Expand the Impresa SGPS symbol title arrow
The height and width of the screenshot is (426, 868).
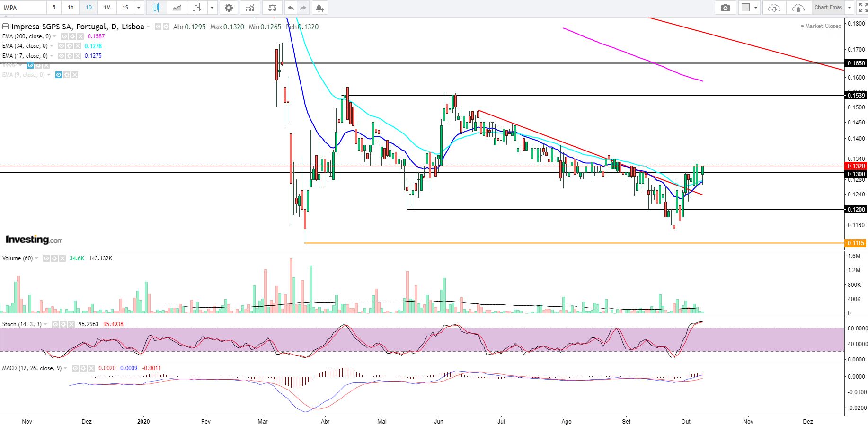149,27
